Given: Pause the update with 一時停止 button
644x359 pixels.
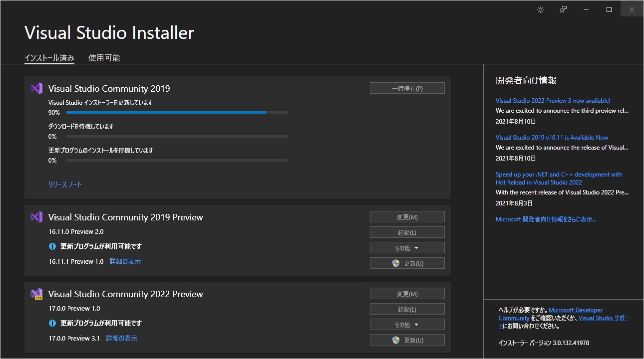Looking at the screenshot, I should click(407, 88).
